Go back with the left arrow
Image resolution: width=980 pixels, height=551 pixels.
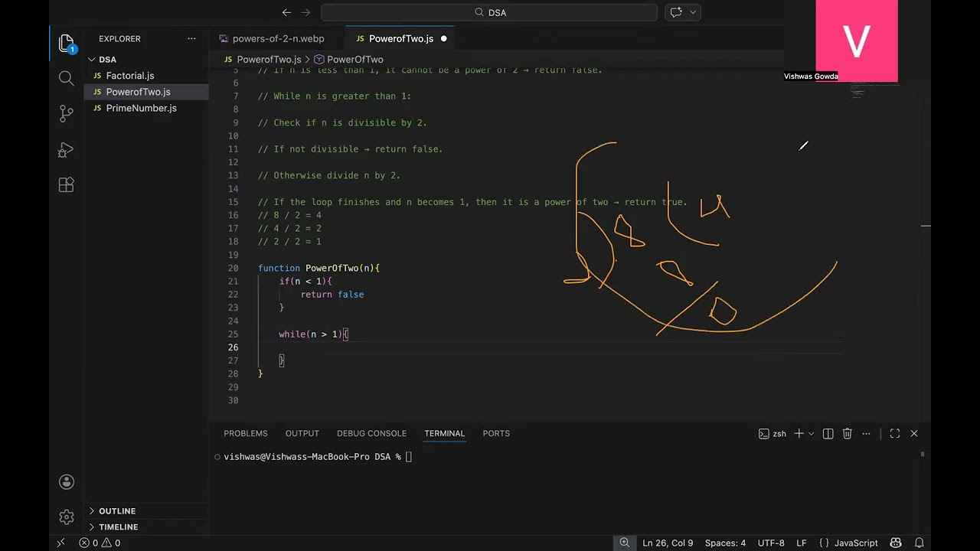click(286, 12)
